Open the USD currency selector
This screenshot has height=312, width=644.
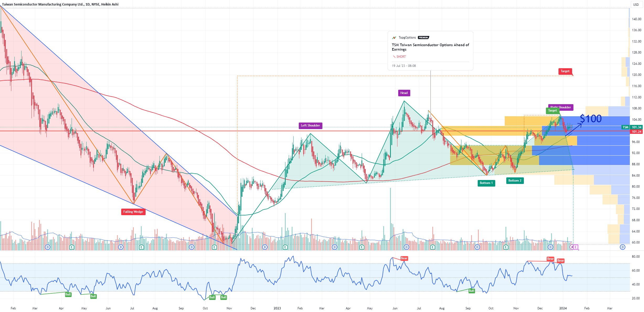click(636, 4)
